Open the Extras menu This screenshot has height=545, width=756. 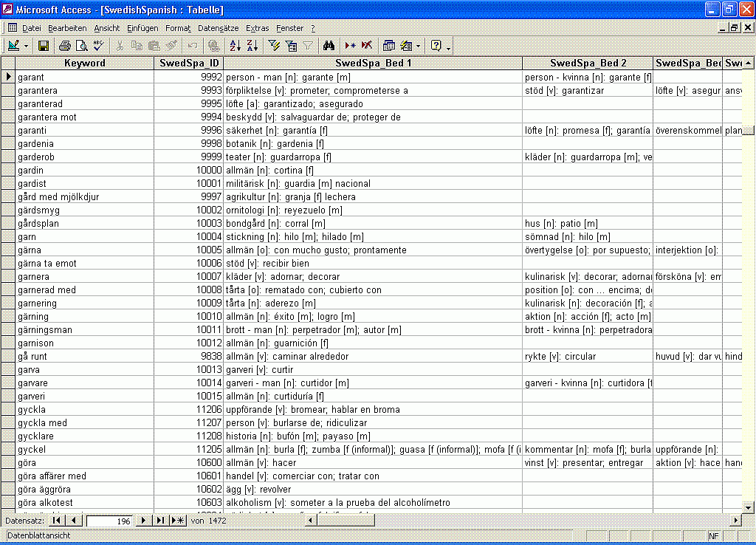258,28
